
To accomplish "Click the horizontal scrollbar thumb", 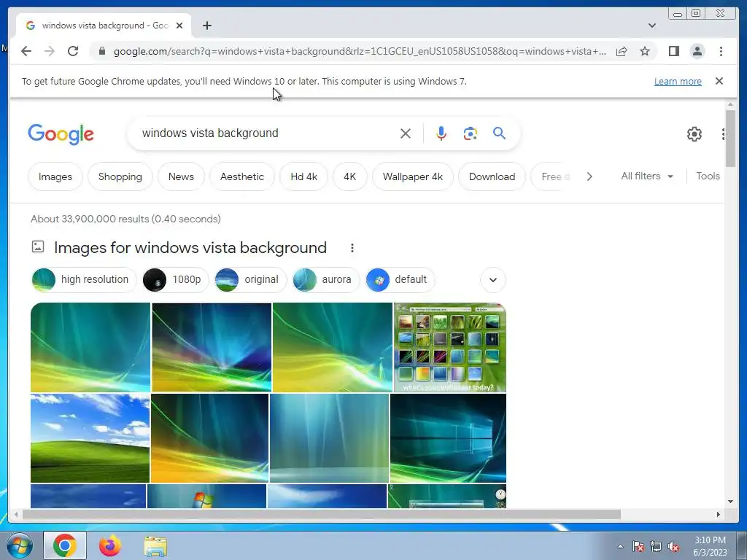I will [322, 514].
